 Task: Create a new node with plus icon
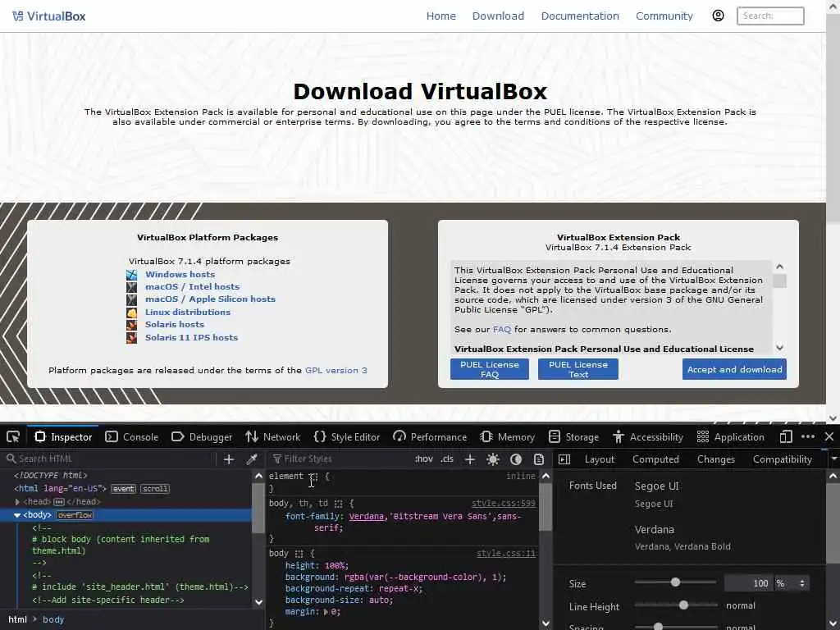[229, 459]
